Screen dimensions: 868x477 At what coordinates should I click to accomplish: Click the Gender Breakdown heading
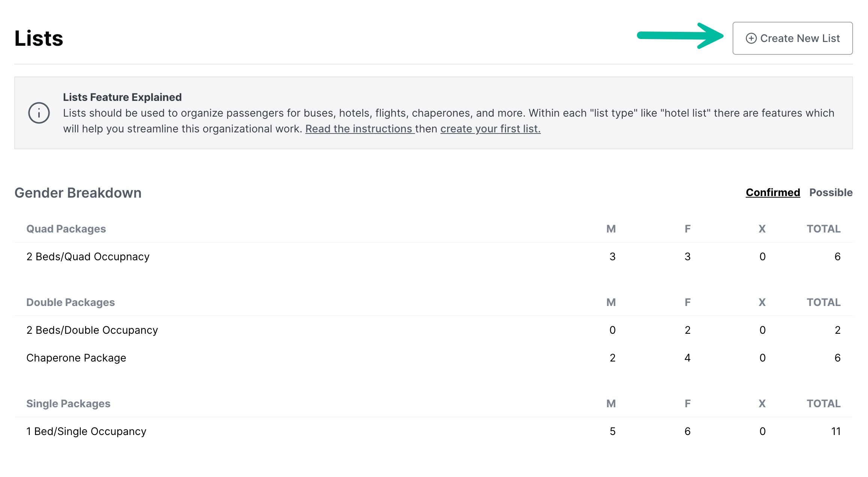[78, 193]
